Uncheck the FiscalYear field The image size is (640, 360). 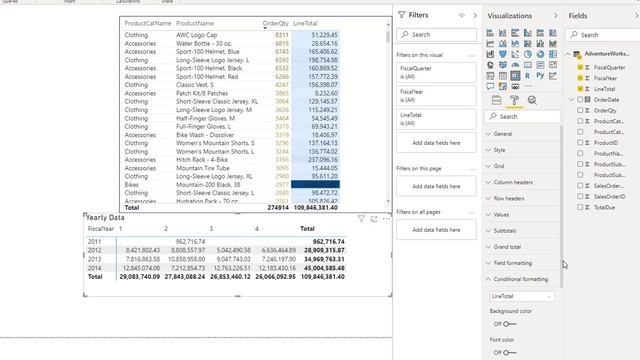click(580, 78)
